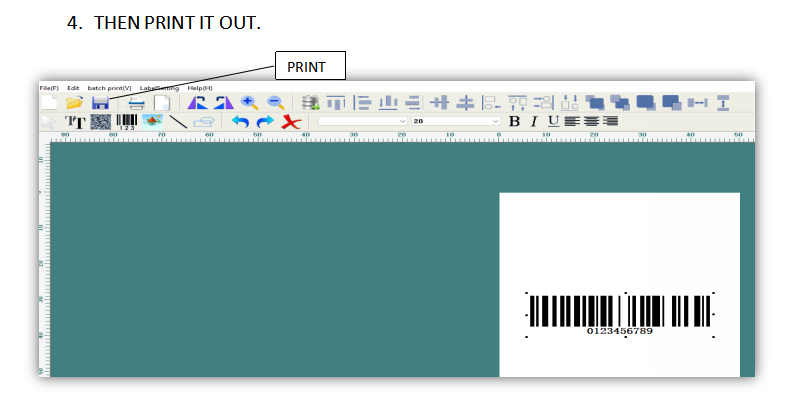Click the 0123456789 text under the barcode
Screen dimensions: 797x401
[x=620, y=331]
